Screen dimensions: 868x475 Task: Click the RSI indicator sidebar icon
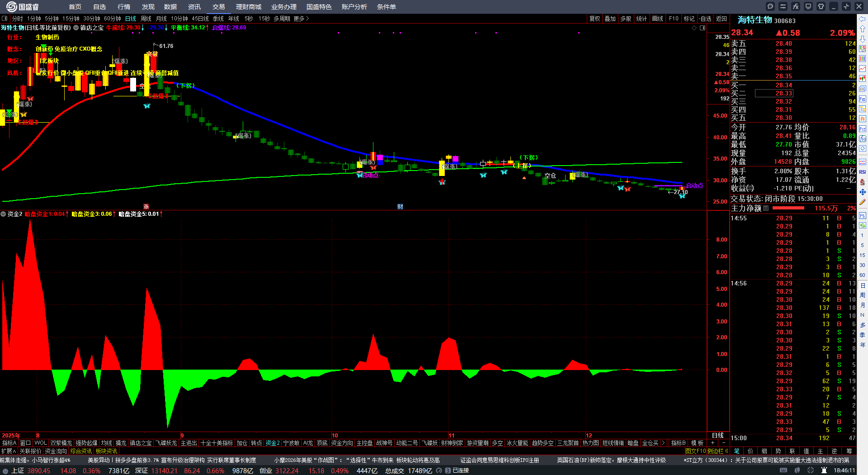[x=863, y=172]
